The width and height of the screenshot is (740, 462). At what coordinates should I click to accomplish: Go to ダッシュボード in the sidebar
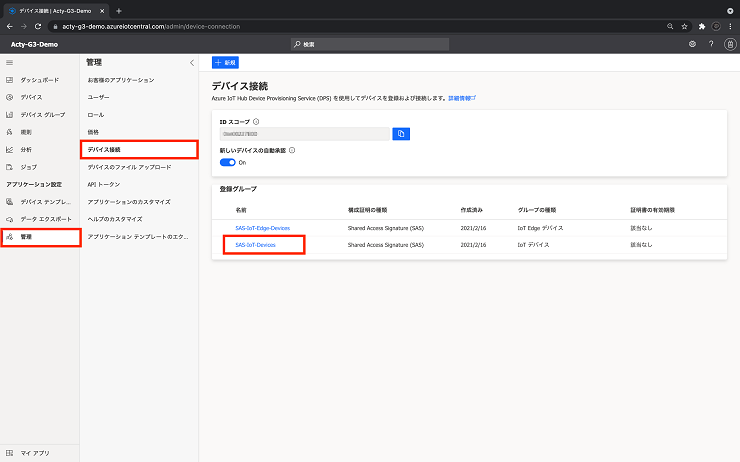40,80
